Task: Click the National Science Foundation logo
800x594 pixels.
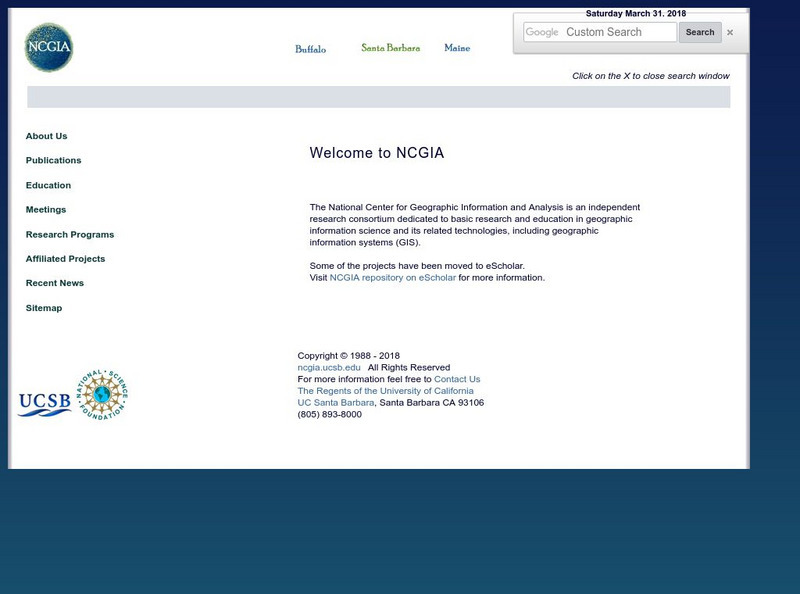Action: click(102, 394)
